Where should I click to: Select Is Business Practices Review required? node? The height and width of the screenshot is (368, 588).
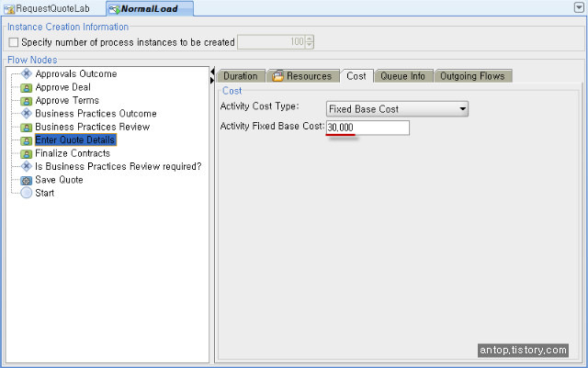(x=119, y=166)
